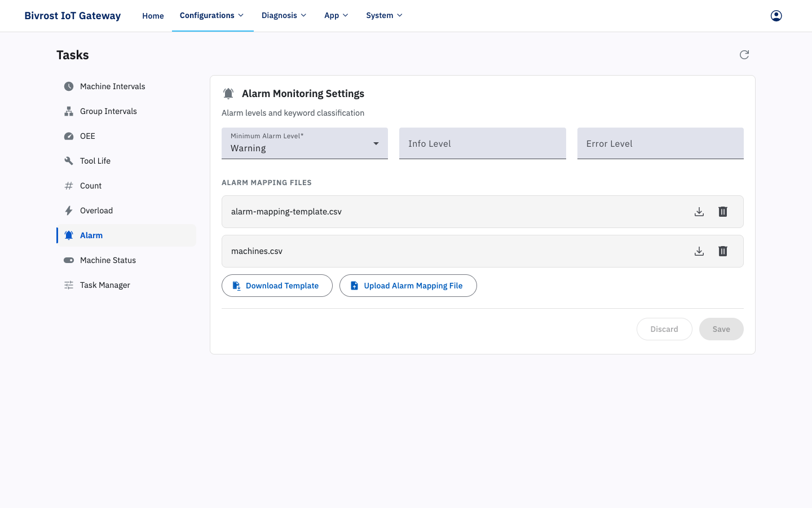Open Overload task settings
Viewport: 812px width, 508px height.
[126, 211]
